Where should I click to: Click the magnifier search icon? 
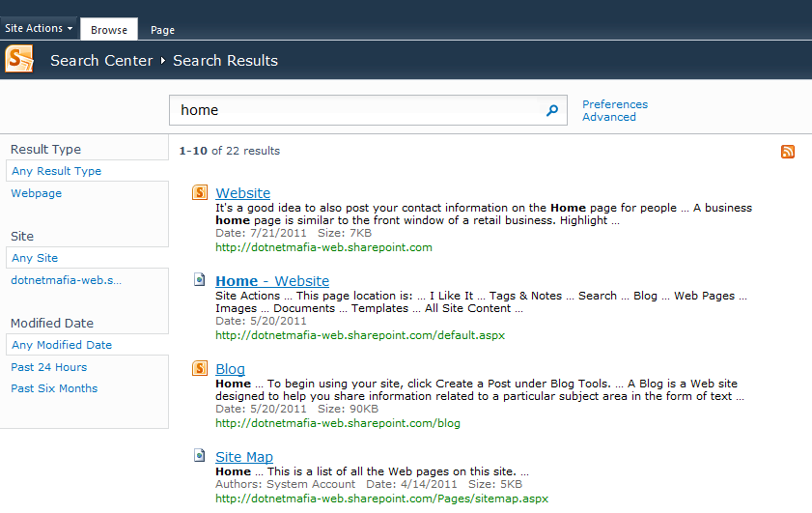pyautogui.click(x=552, y=110)
